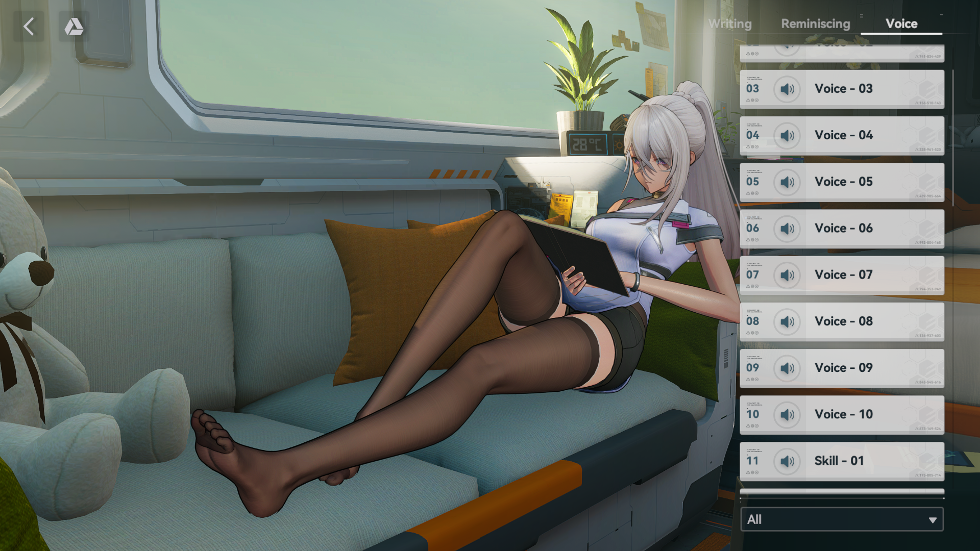
Task: Play the Voice - 03 speaker icon
Action: click(x=787, y=89)
